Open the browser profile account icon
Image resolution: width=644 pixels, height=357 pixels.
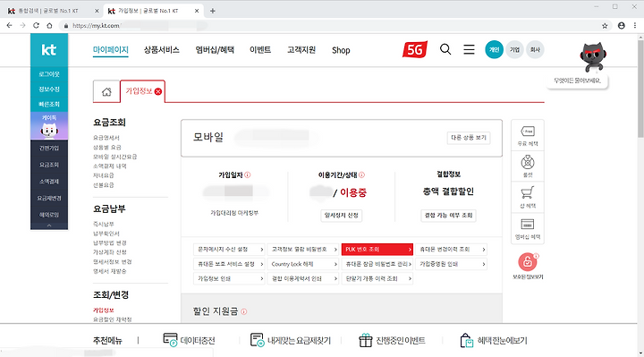click(622, 25)
